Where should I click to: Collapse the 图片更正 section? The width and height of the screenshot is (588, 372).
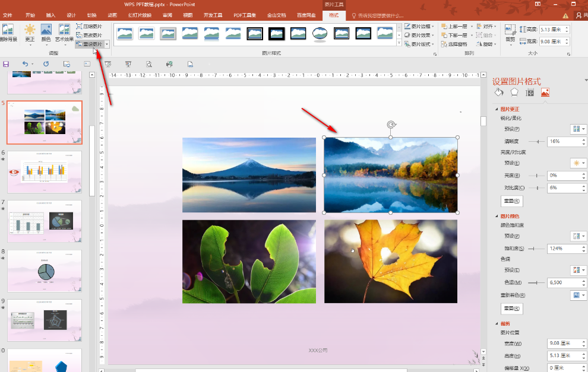tap(497, 109)
